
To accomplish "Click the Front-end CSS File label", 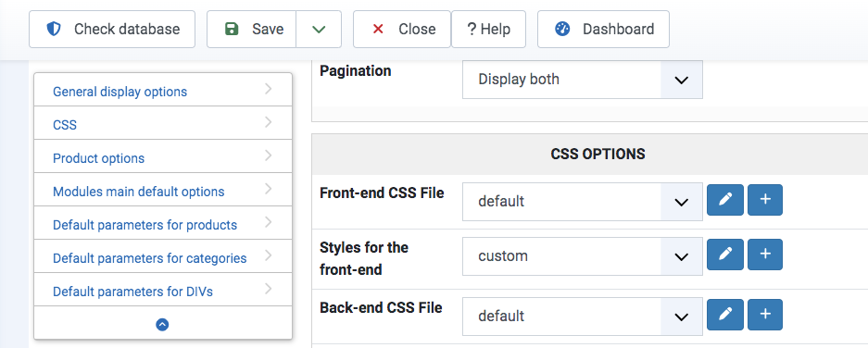I will point(382,193).
